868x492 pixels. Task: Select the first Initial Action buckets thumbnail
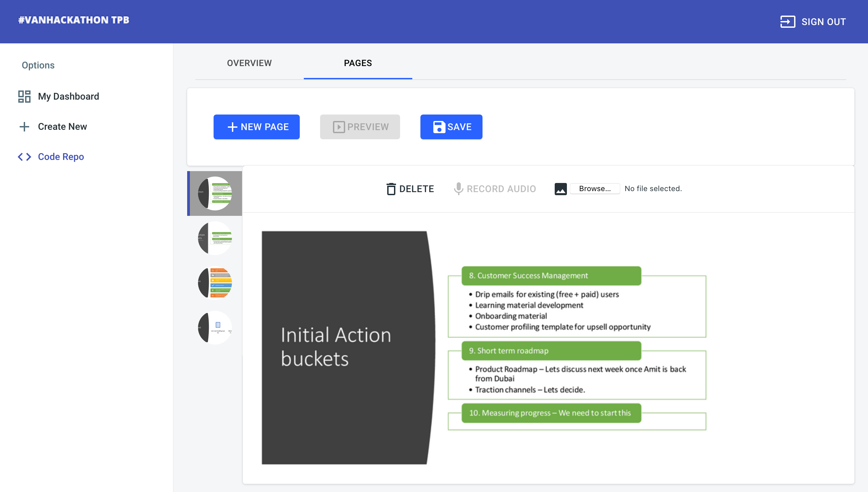(x=215, y=193)
